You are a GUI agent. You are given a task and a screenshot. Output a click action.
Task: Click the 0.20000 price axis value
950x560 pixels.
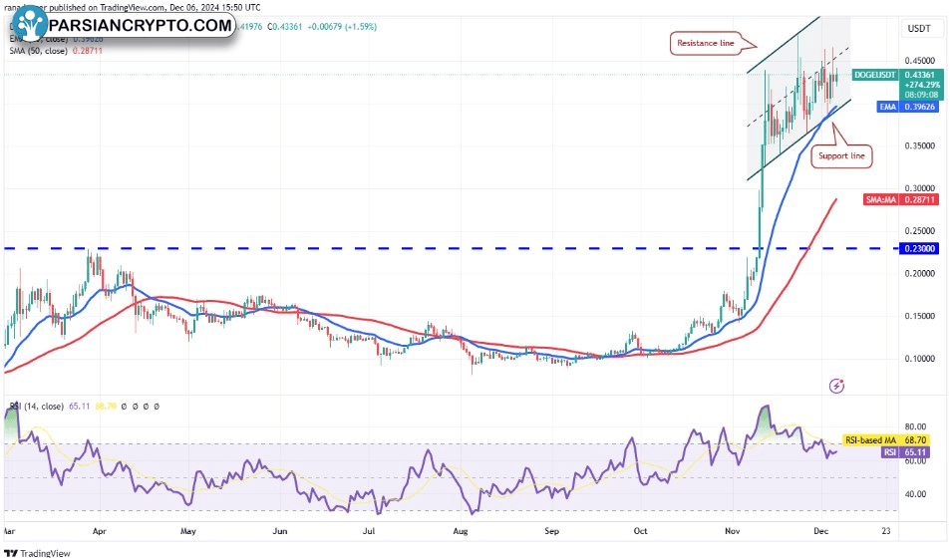920,274
